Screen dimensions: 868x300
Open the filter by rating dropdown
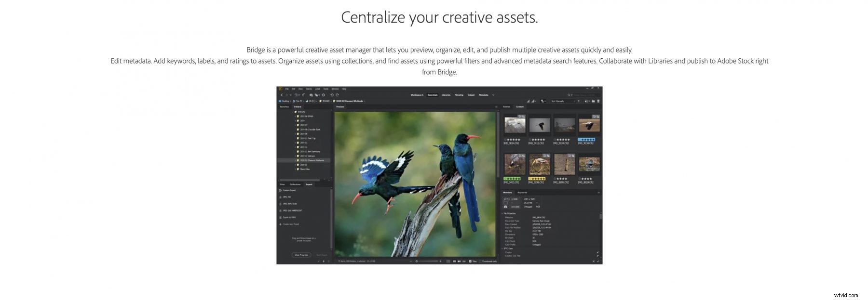542,101
